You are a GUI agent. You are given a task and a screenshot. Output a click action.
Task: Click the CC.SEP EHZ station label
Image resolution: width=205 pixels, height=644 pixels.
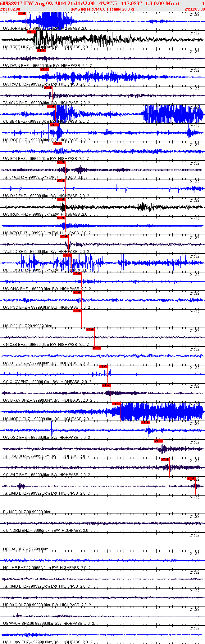pos(14,121)
